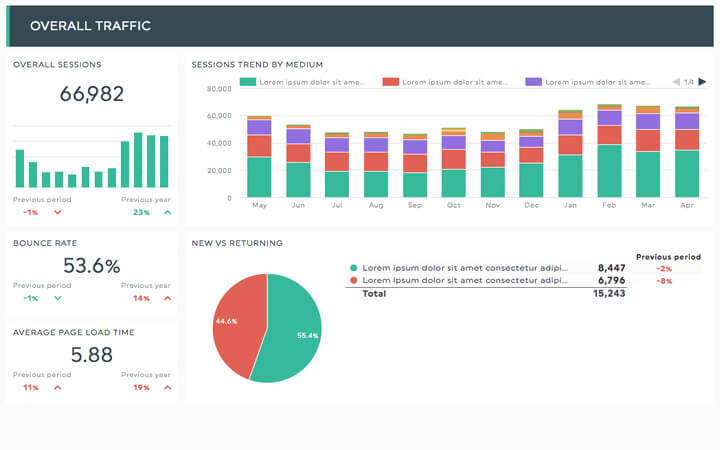Screen dimensions: 720x450
Task: Click Page Load Time previous year arrow
Action: point(167,387)
